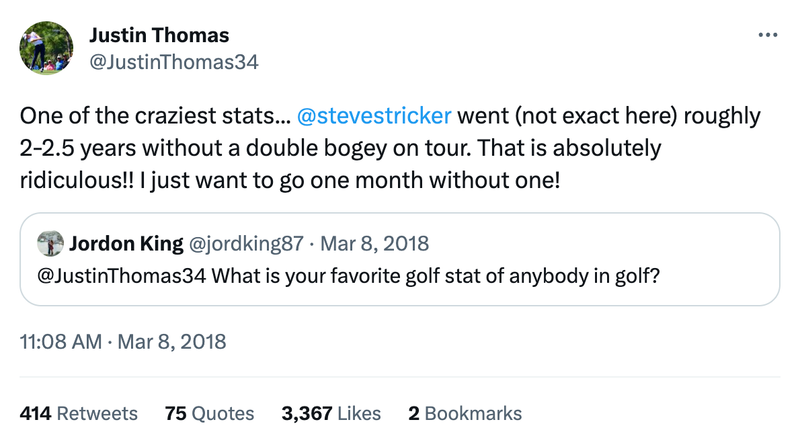Open the three-dot more options menu

(767, 35)
